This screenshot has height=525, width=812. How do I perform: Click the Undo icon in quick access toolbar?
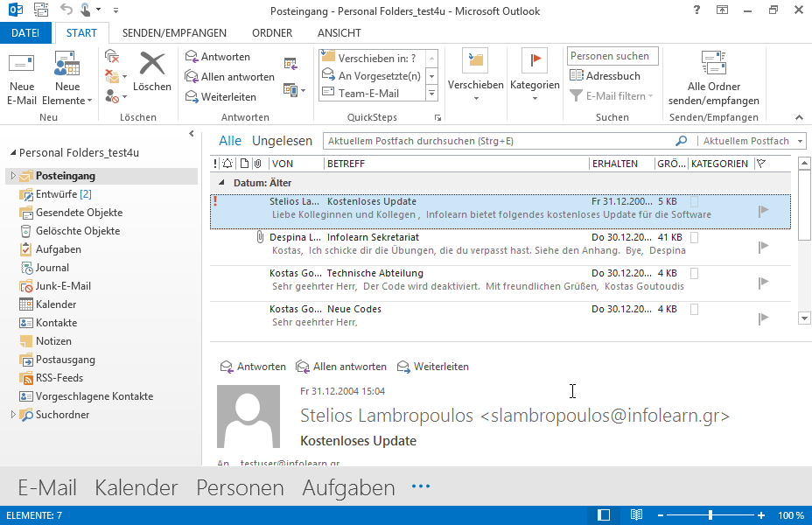pos(66,10)
